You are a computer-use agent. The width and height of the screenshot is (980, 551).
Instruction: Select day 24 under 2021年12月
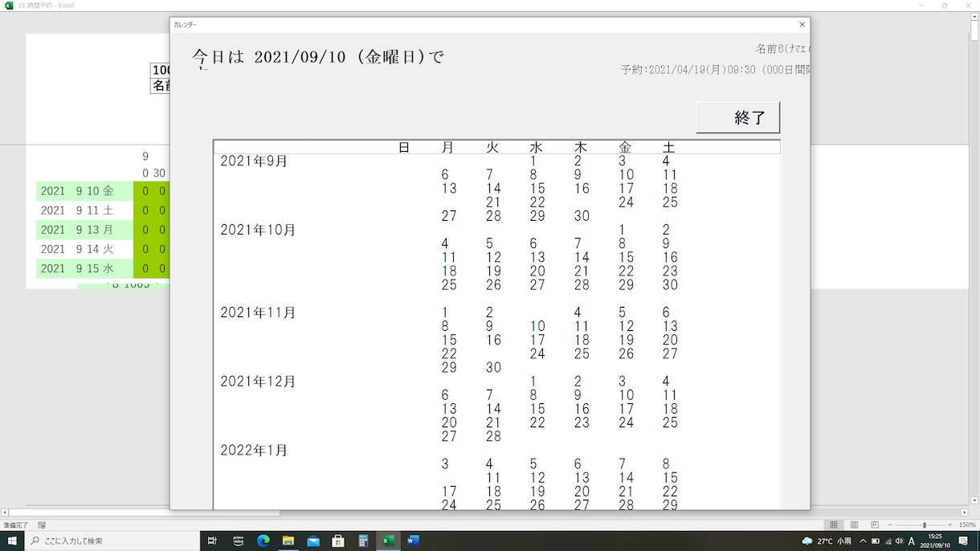[x=626, y=422]
